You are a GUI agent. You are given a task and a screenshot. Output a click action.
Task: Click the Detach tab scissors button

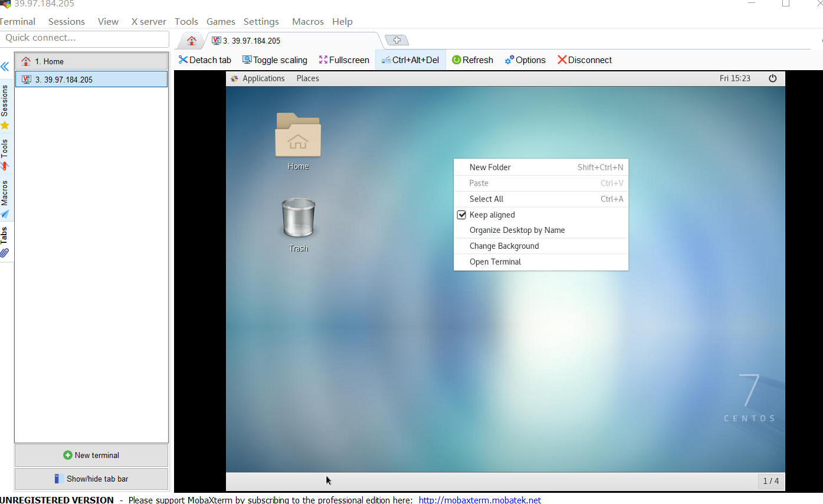[x=205, y=60]
